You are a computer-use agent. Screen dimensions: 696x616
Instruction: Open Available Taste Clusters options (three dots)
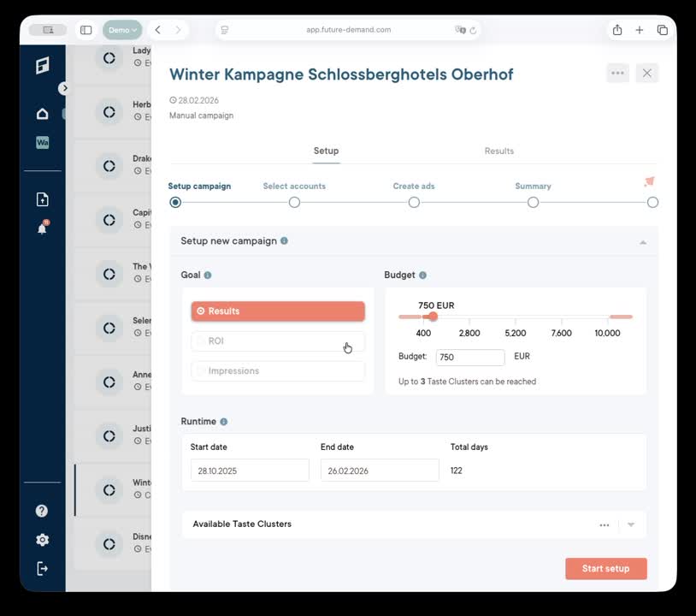[x=605, y=525]
